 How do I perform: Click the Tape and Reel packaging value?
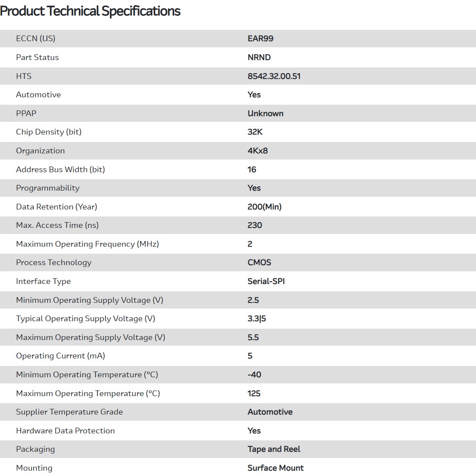click(274, 449)
